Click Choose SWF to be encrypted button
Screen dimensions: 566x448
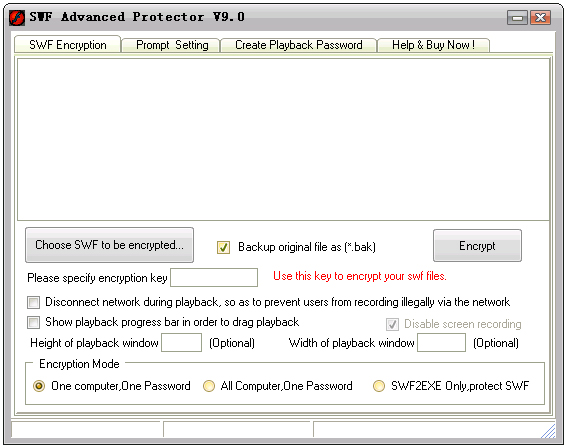109,245
